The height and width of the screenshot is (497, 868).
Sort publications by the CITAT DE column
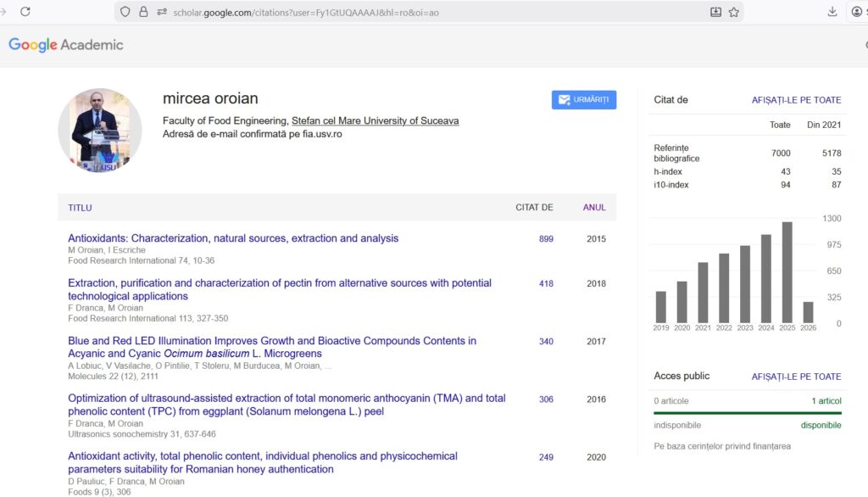pyautogui.click(x=534, y=208)
